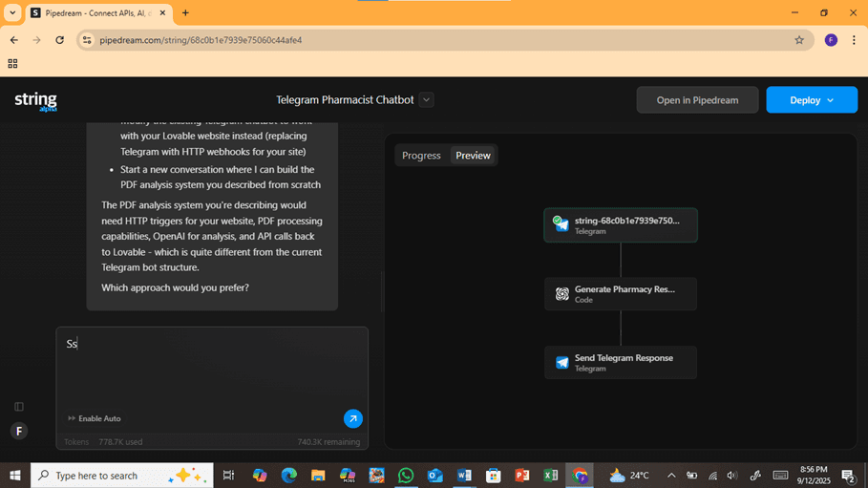
Task: Click the 778.7K used tokens text
Action: pos(120,442)
